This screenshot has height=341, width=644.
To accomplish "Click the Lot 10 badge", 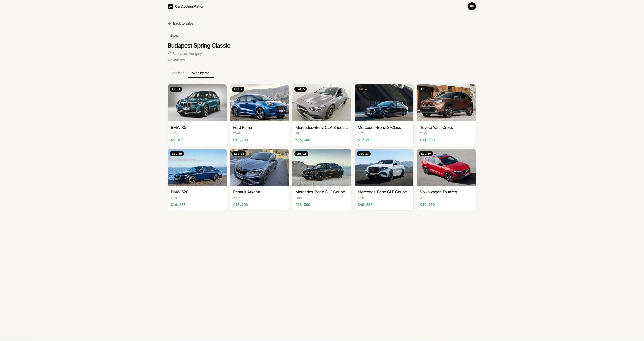I will pos(177,154).
